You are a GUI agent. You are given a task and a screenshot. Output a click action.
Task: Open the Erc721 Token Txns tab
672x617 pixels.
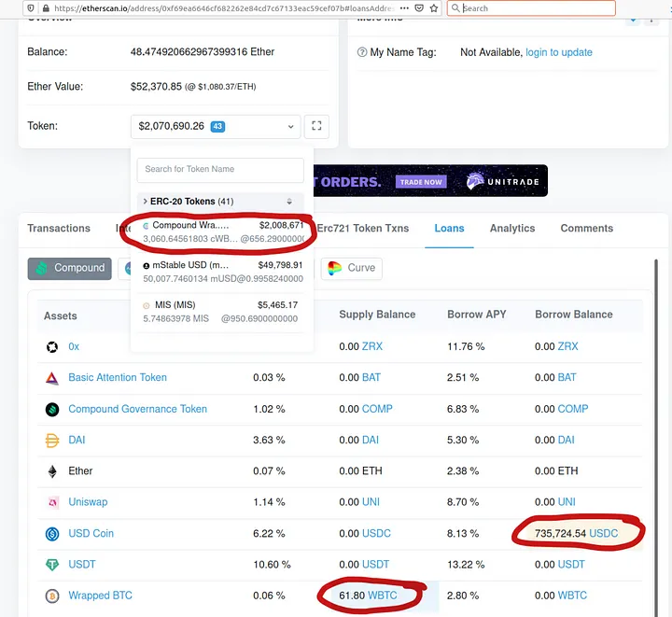[x=362, y=229]
